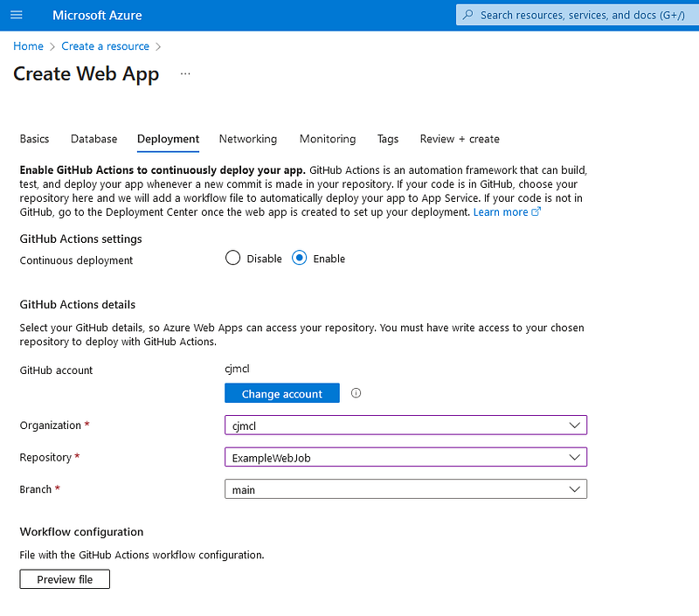Screen dimensions: 699x616
Task: Click the Organization field label
Action: [51, 426]
